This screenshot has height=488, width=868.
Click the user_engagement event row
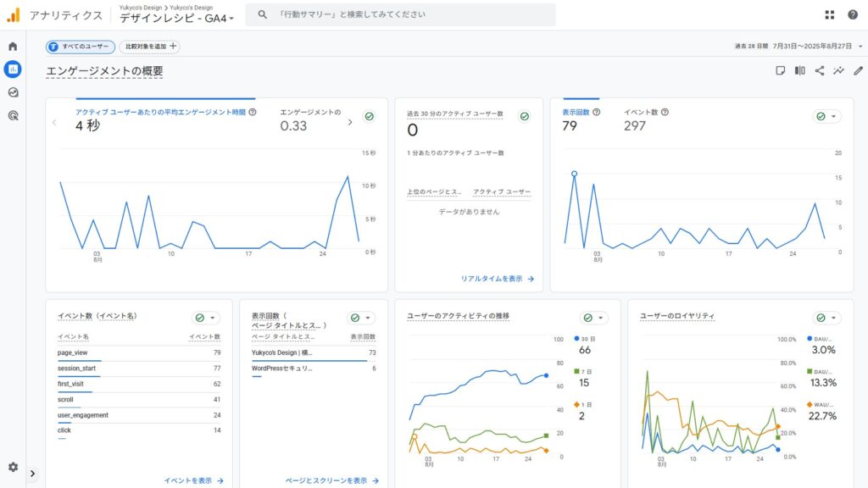[x=139, y=415]
